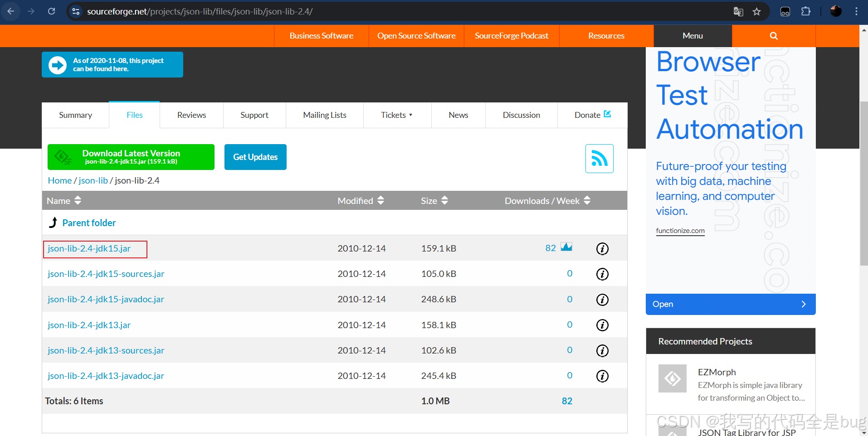Open the News tab

(458, 115)
